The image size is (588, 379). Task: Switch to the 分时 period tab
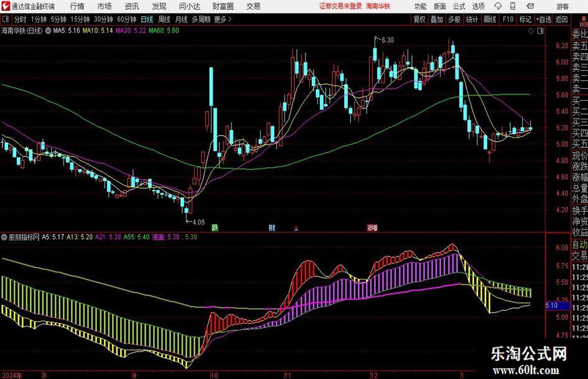(20, 19)
